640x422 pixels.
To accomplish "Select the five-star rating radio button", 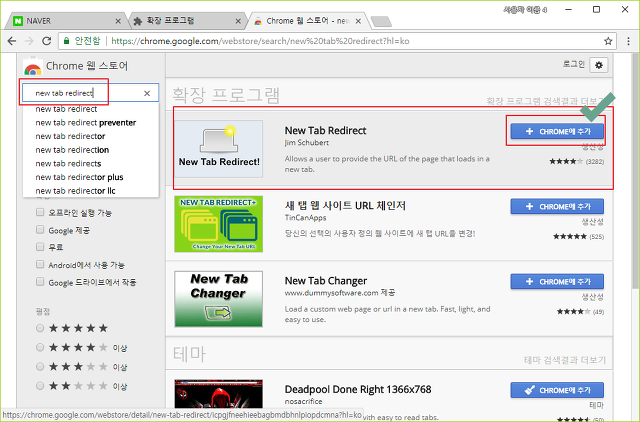I will click(40, 328).
